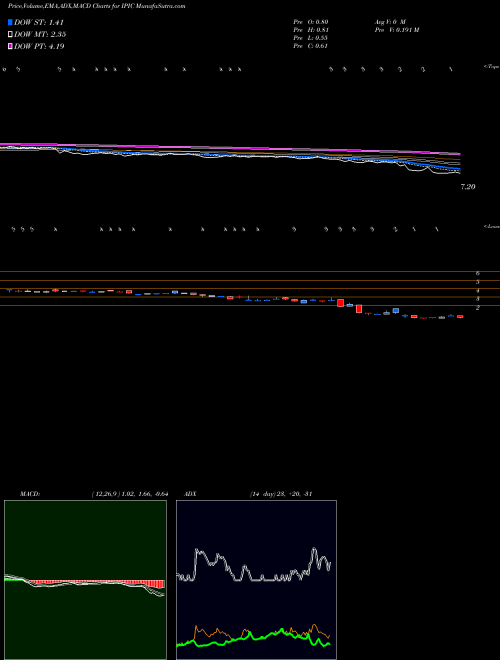Screen dimensions: 500x660
Task: Click the 'Avg V: 0 M' volume text
Action: (x=390, y=21)
